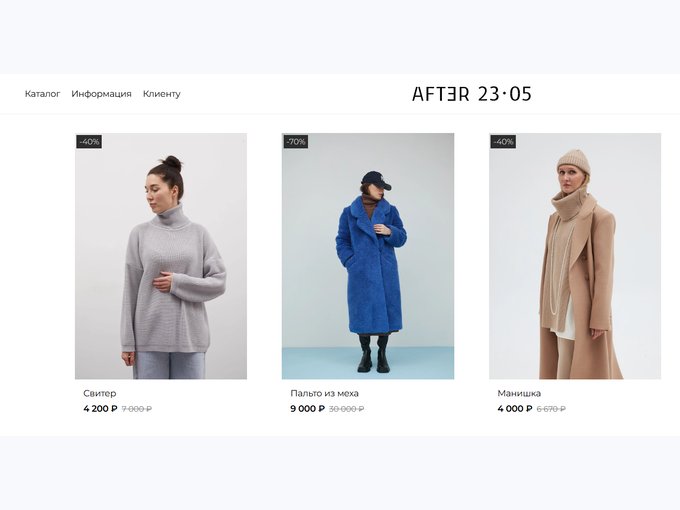Click the 9 000 ₽ fur coat price
The width and height of the screenshot is (680, 510).
coord(307,409)
